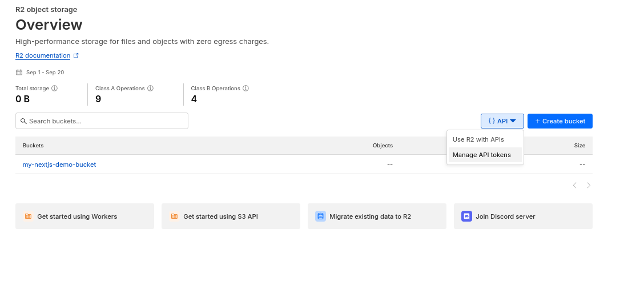The image size is (644, 281).
Task: Choose Manage API tokens from the menu
Action: click(481, 155)
